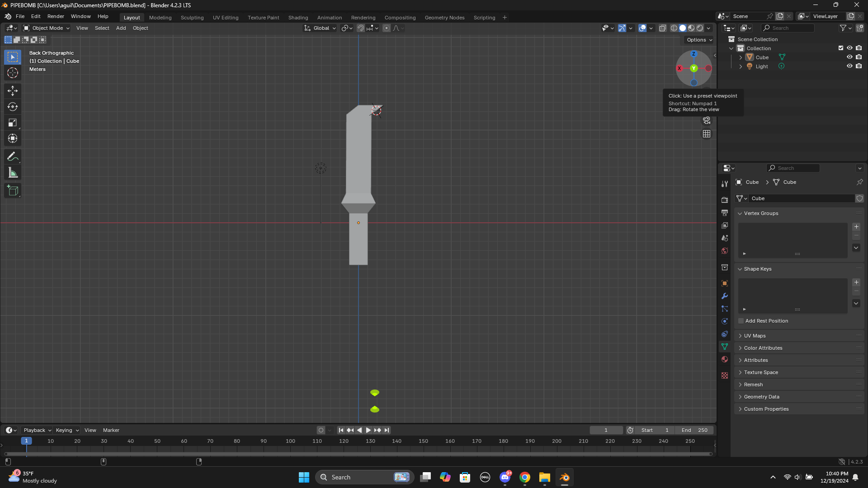Disable Cube in renders camera icon
This screenshot has height=488, width=868.
pyautogui.click(x=859, y=57)
